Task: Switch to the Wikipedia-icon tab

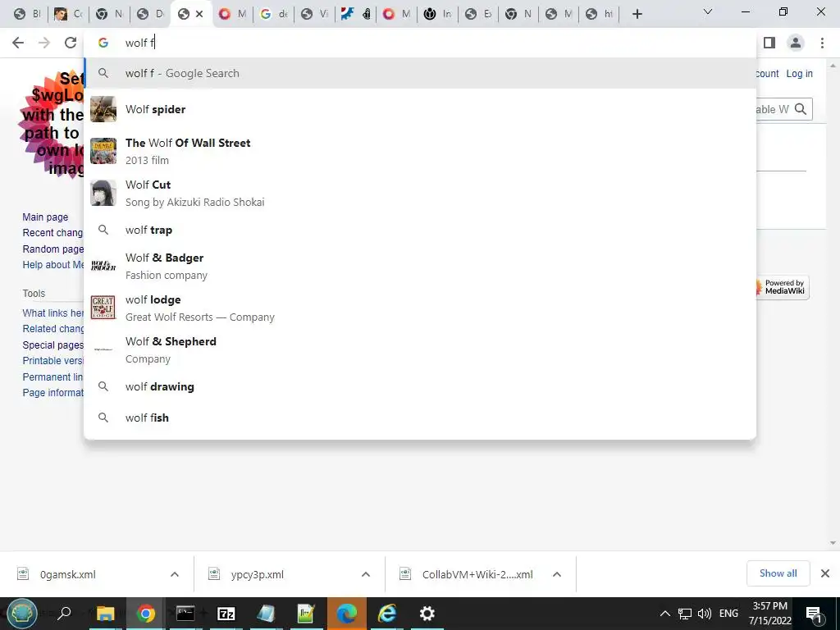Action: pos(438,14)
